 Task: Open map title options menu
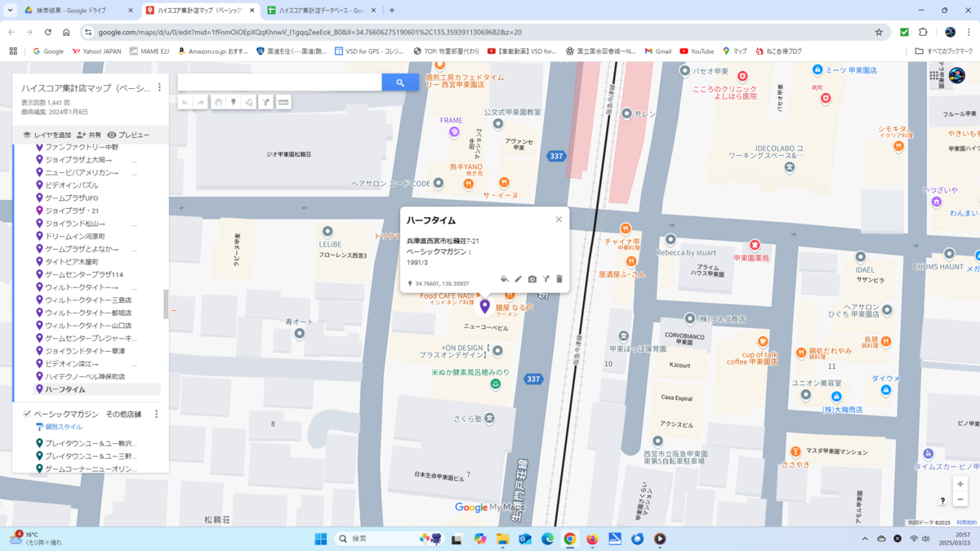tap(159, 87)
